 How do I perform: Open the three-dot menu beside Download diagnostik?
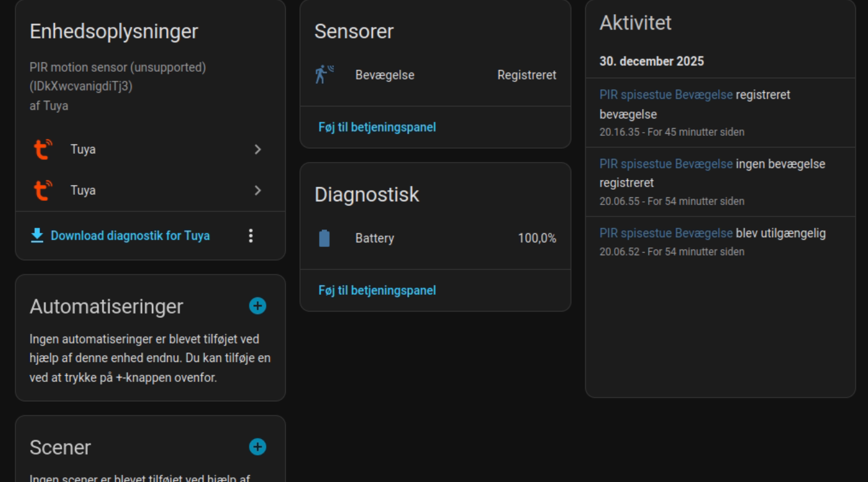point(251,236)
